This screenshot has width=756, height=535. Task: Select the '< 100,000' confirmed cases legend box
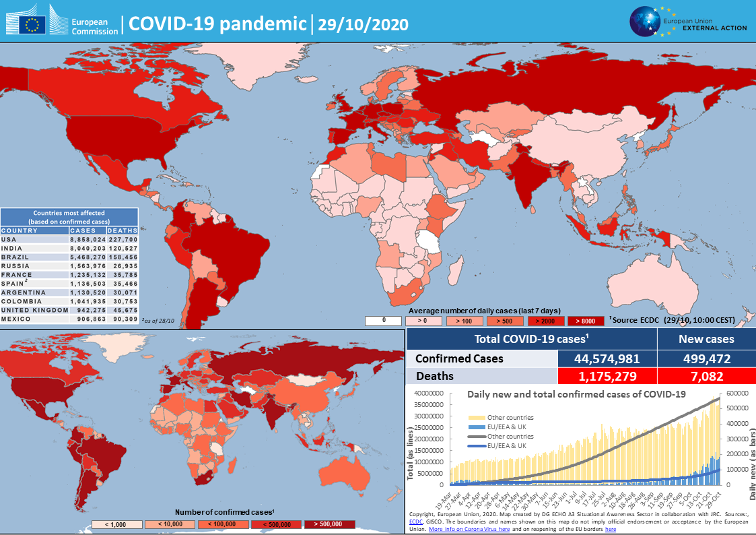tap(220, 524)
